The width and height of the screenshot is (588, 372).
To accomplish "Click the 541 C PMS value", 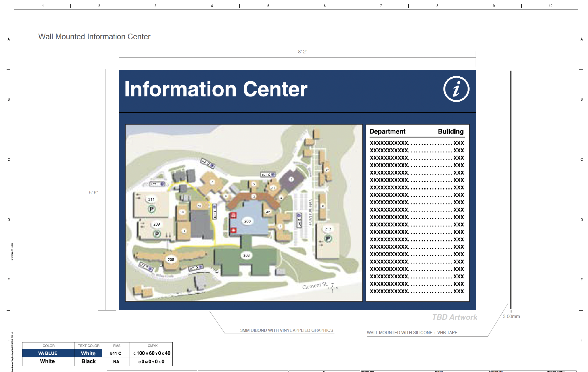I will point(116,353).
